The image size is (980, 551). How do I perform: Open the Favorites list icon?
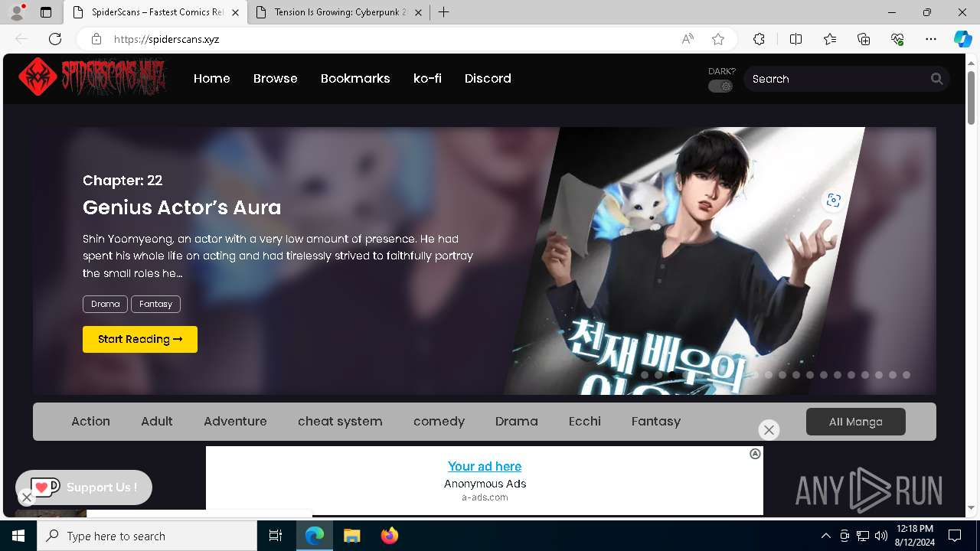pyautogui.click(x=830, y=39)
